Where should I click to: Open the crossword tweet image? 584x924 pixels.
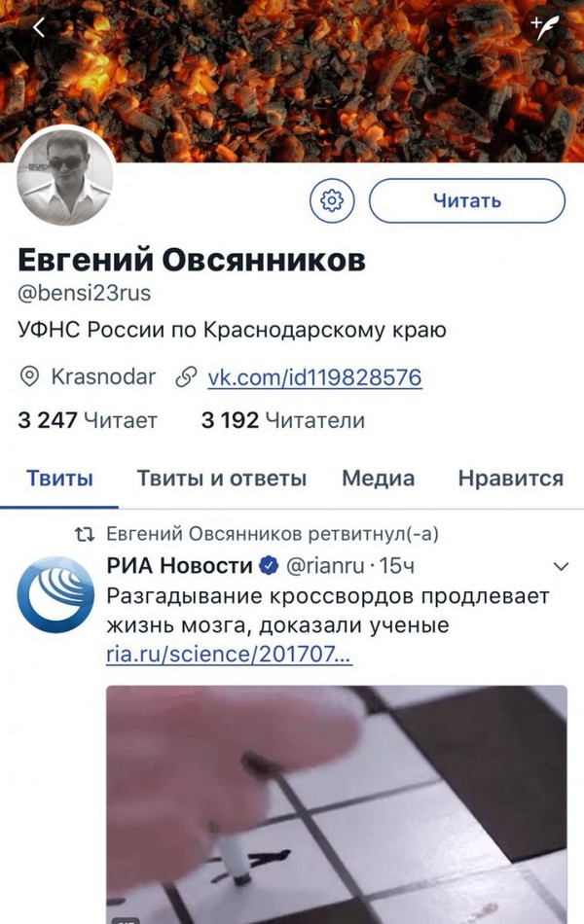337,804
